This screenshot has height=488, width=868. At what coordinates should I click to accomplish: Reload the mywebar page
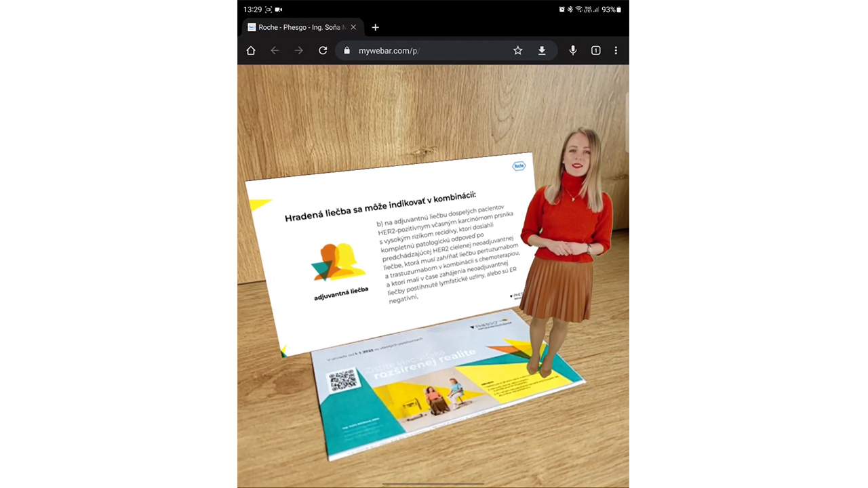pyautogui.click(x=323, y=51)
